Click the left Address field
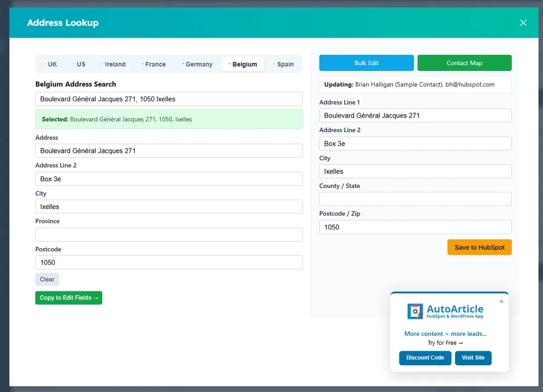This screenshot has width=543, height=392. 169,151
